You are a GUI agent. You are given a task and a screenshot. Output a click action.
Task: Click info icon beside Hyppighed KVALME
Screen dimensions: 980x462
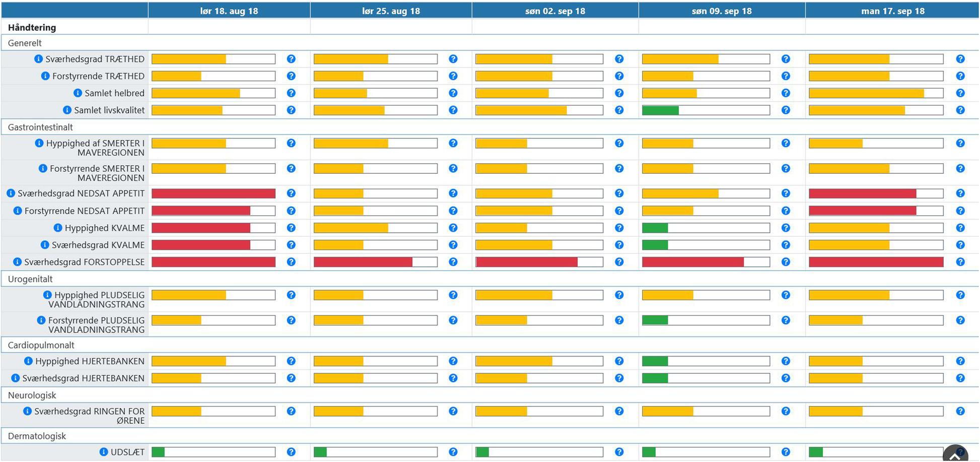click(x=58, y=228)
